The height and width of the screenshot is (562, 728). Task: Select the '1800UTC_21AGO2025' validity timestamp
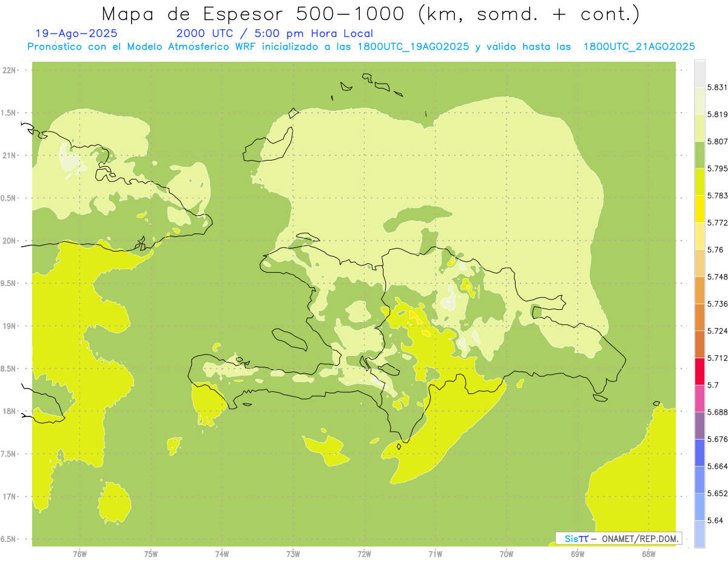pyautogui.click(x=639, y=47)
